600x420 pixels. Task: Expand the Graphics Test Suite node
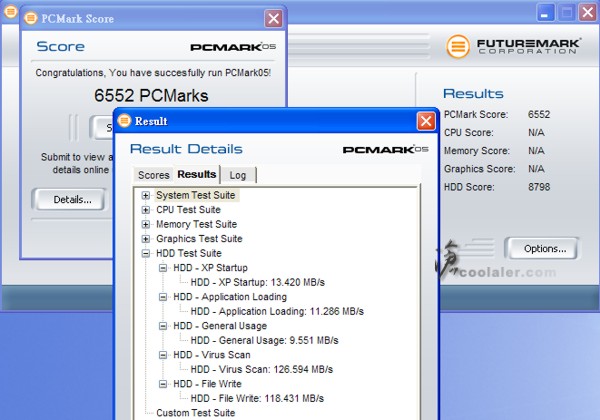click(146, 239)
